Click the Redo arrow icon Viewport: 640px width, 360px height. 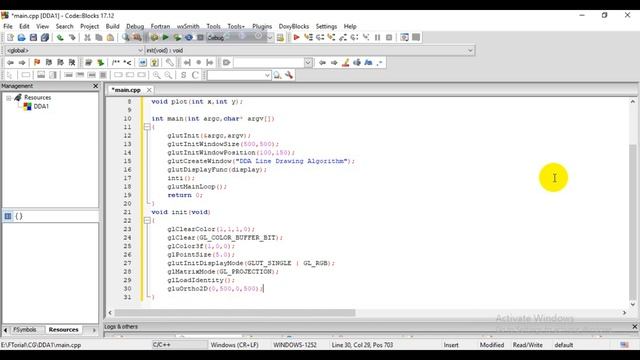point(72,38)
